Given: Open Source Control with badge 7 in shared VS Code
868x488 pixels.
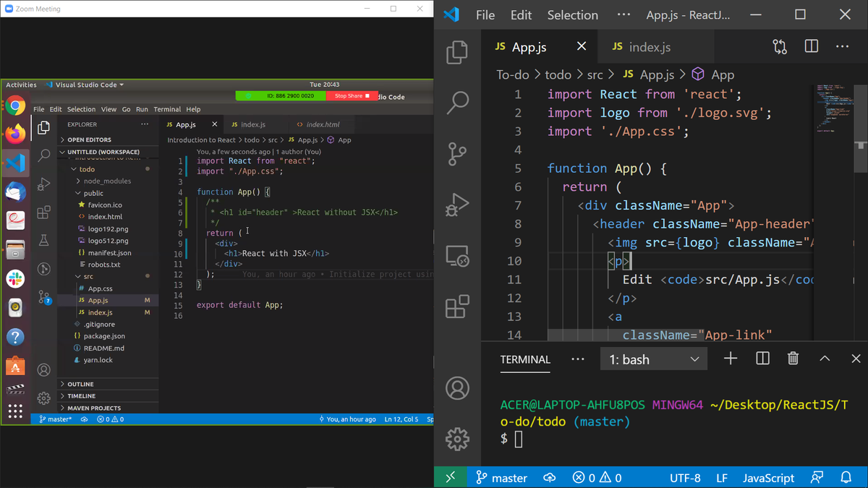Looking at the screenshot, I should (44, 297).
